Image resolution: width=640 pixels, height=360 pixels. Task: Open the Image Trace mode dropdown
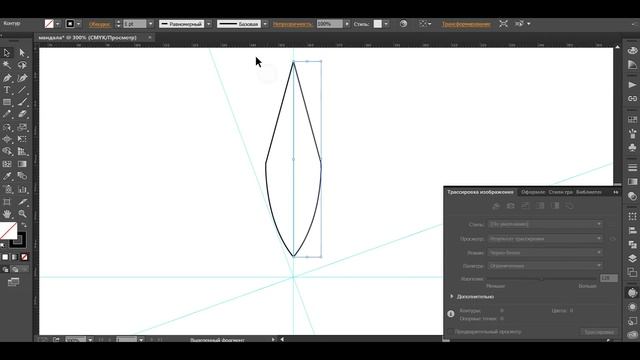coord(545,253)
